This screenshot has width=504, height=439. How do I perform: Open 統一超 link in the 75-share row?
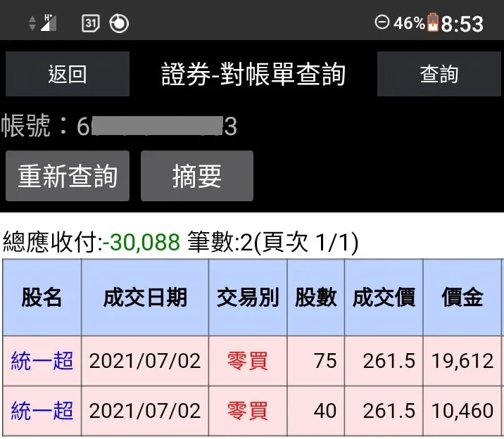[x=42, y=361]
